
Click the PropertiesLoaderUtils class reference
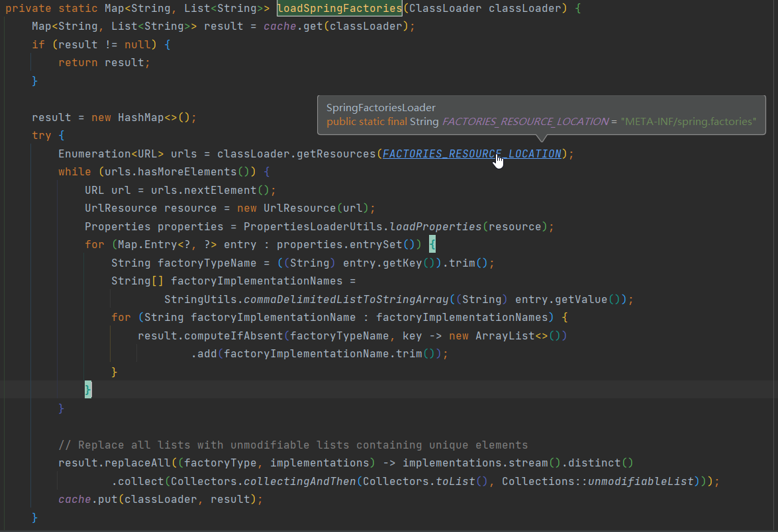[313, 226]
